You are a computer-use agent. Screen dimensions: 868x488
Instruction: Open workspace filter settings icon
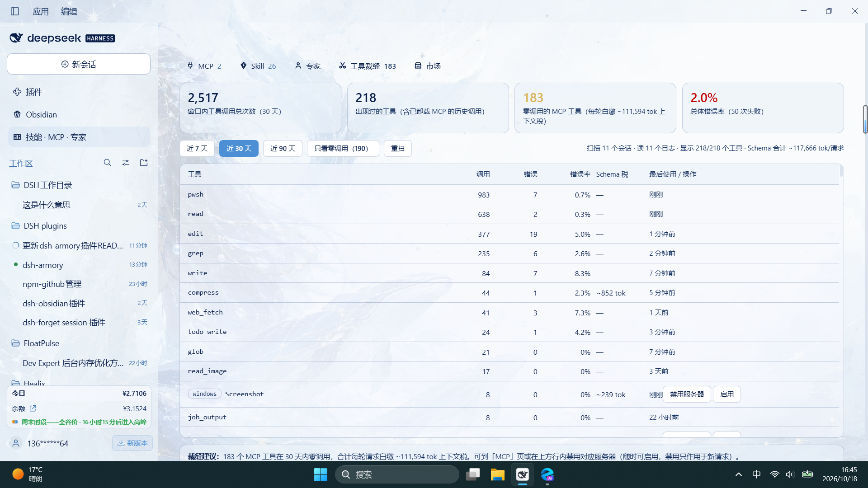[x=126, y=163]
